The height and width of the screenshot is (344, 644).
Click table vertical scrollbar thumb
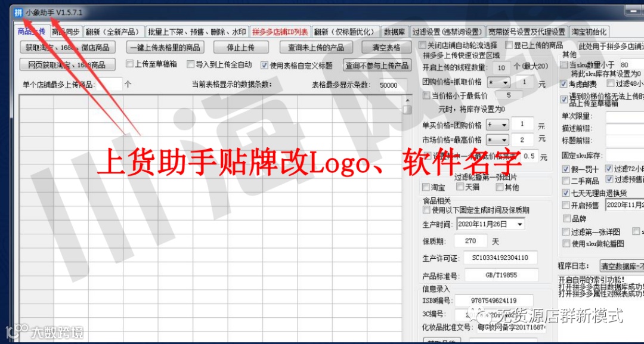click(x=407, y=110)
